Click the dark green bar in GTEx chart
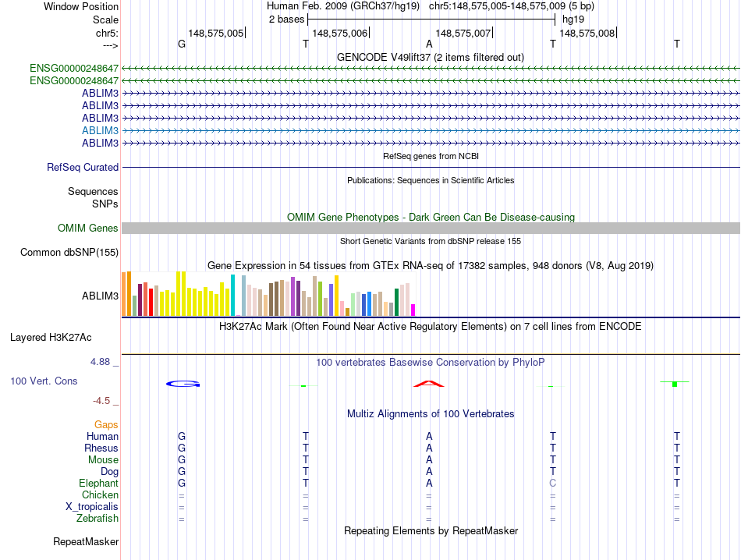 (396, 303)
